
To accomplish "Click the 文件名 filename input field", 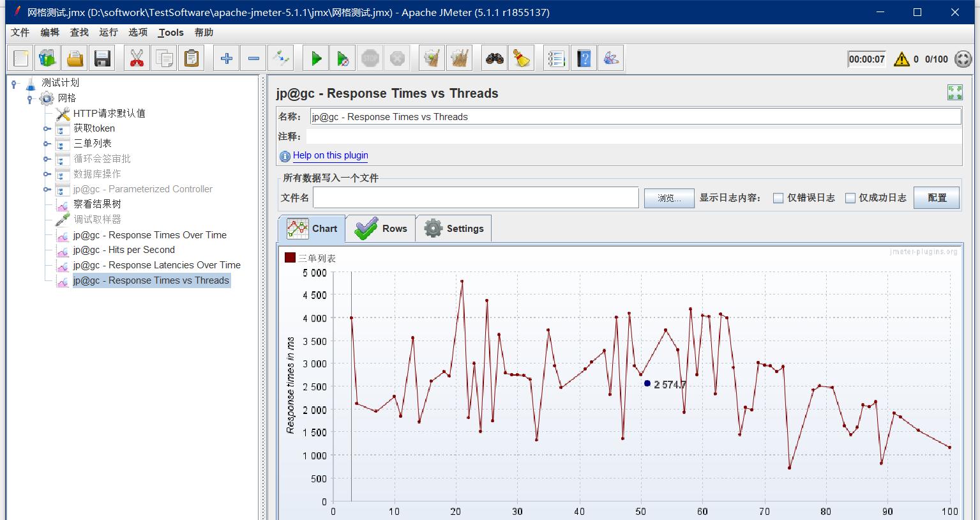I will (476, 198).
